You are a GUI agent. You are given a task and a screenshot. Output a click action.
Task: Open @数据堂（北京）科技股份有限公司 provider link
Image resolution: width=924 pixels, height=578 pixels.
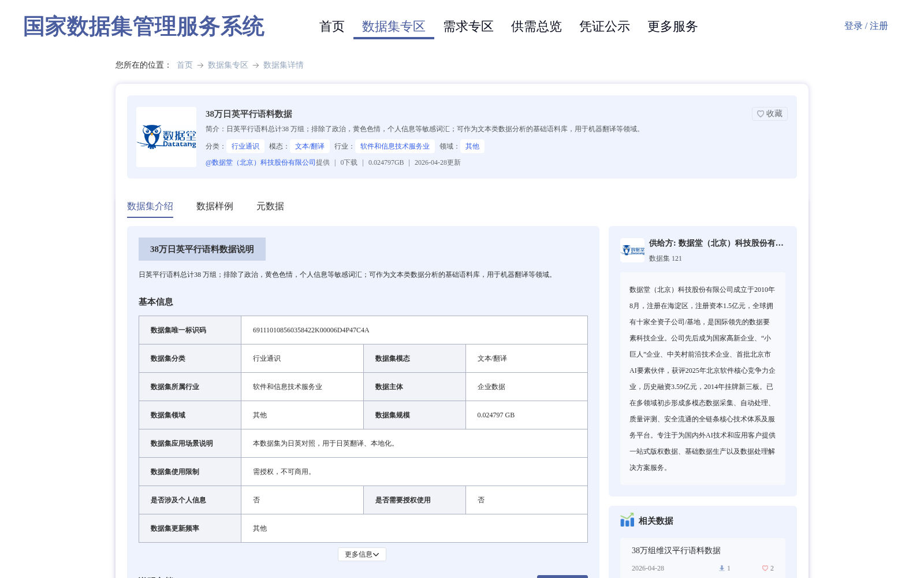(260, 162)
